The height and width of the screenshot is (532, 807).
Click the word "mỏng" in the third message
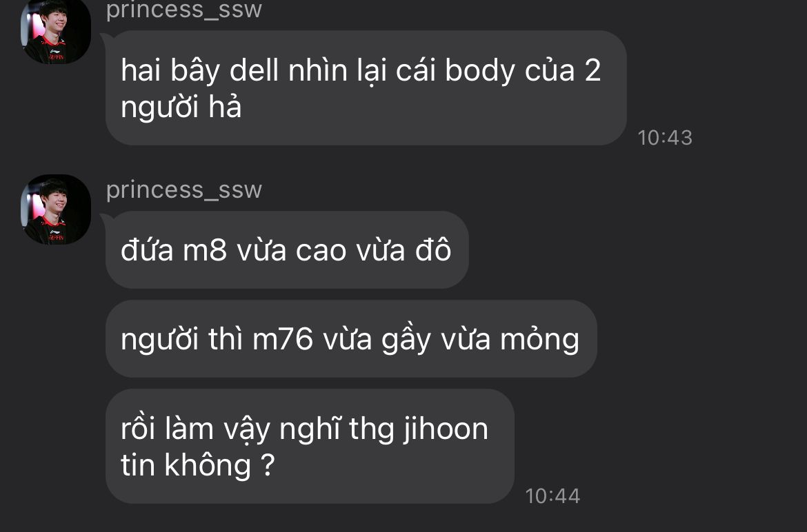click(540, 340)
